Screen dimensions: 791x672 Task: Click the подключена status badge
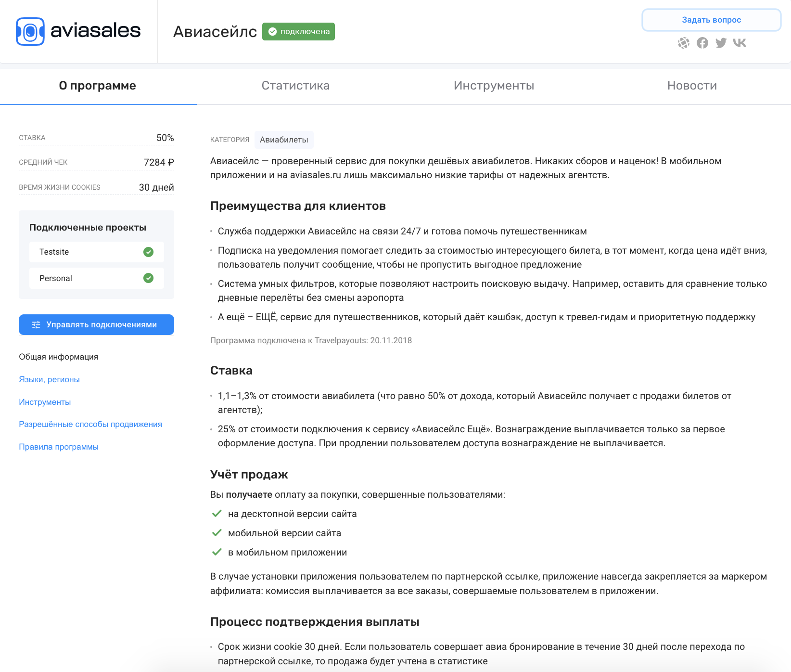pyautogui.click(x=298, y=32)
